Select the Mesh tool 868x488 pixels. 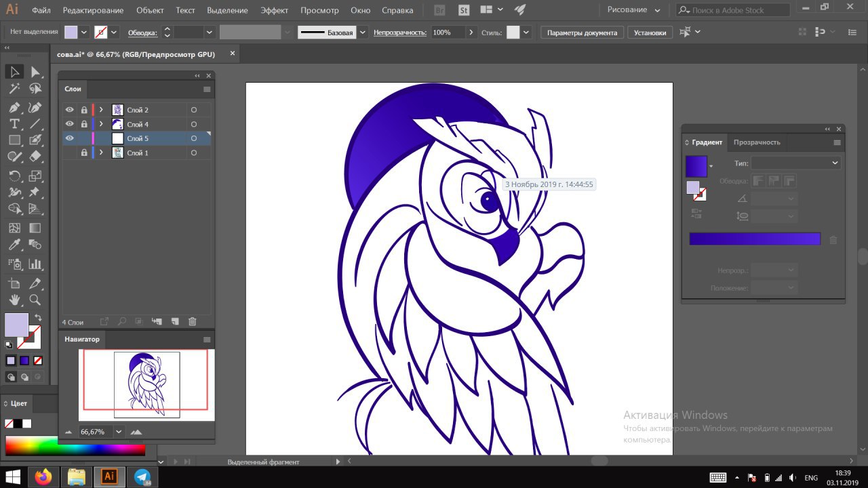pos(14,228)
